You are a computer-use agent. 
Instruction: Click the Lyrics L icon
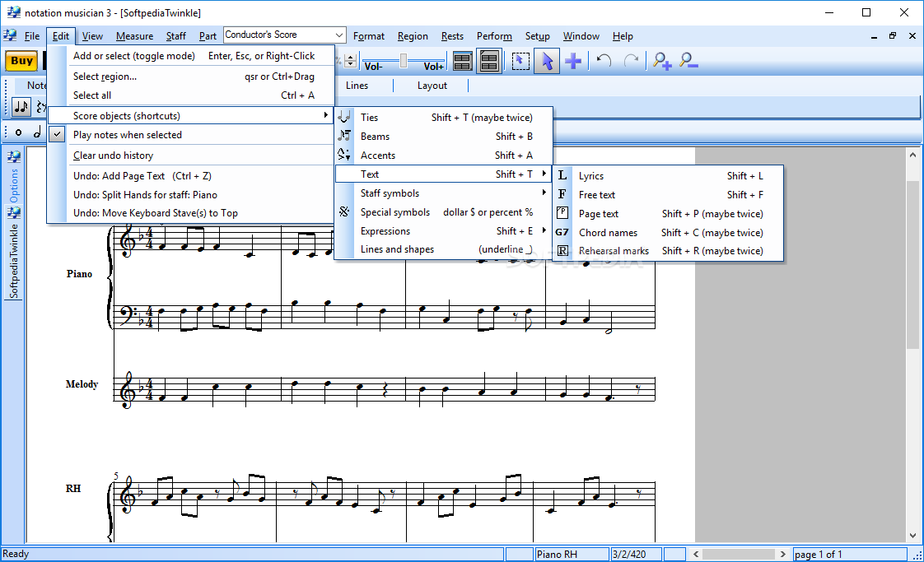(562, 175)
